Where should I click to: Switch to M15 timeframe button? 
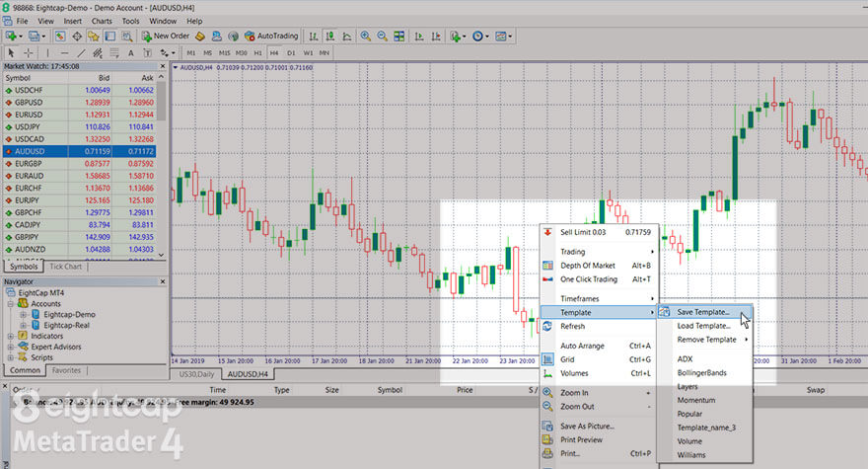point(224,53)
